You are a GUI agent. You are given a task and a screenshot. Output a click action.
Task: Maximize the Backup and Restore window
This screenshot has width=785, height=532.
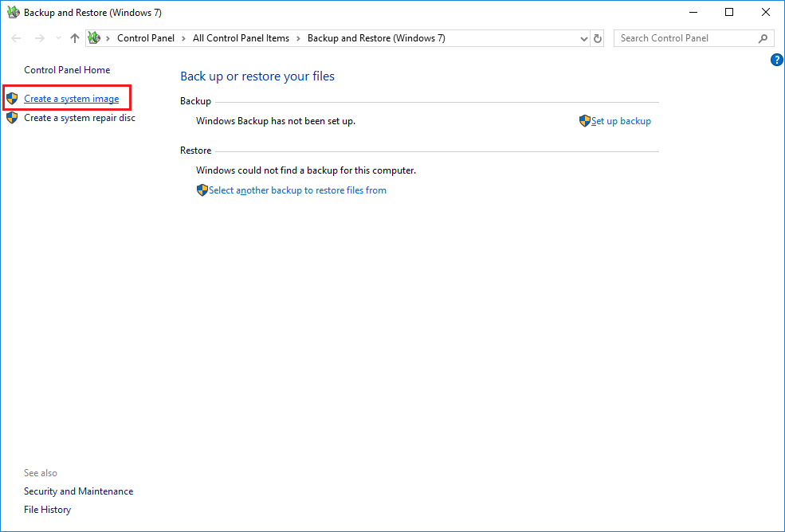(729, 12)
